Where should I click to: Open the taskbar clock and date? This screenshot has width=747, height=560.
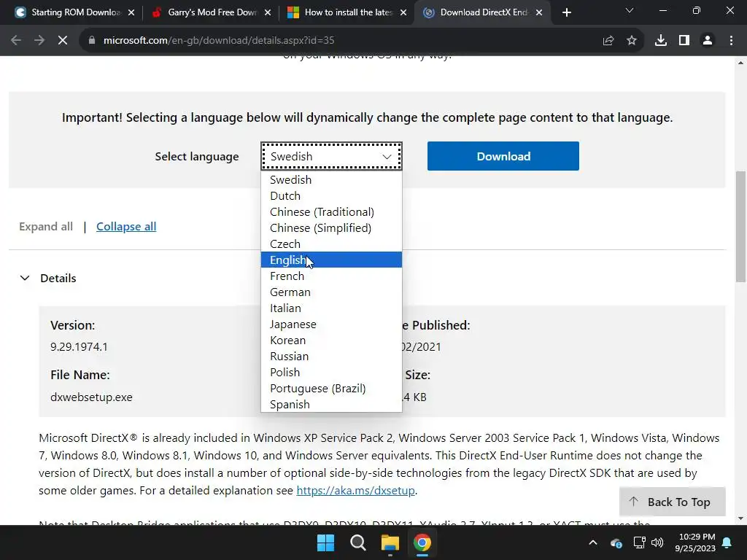[x=695, y=542]
